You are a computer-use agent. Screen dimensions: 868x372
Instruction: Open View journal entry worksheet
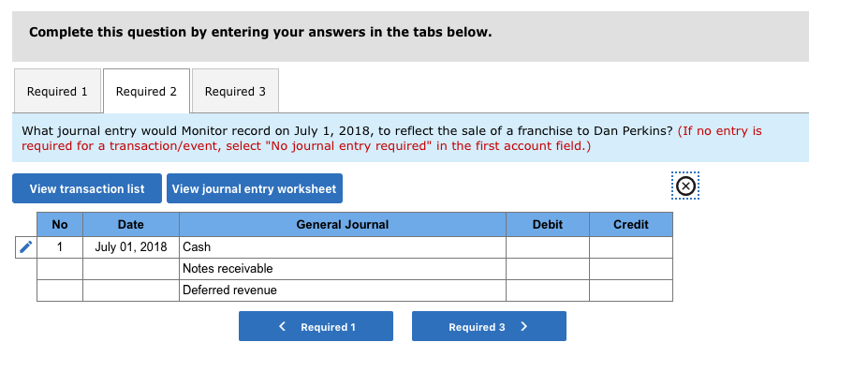click(254, 188)
